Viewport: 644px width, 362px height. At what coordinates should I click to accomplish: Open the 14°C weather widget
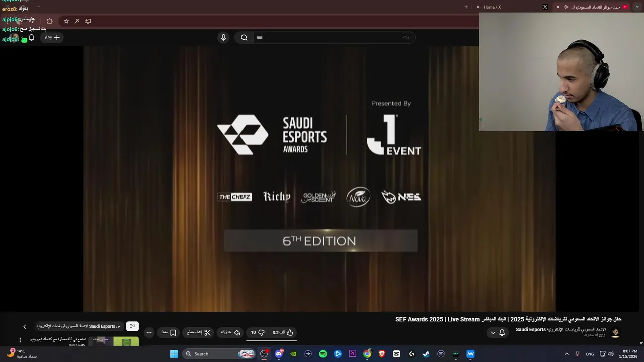coord(22,354)
